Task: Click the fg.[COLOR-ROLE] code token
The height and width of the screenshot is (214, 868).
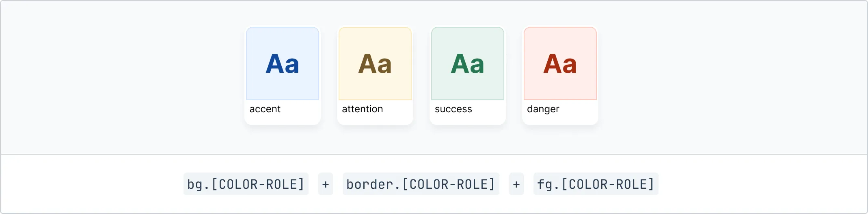Action: pyautogui.click(x=596, y=184)
